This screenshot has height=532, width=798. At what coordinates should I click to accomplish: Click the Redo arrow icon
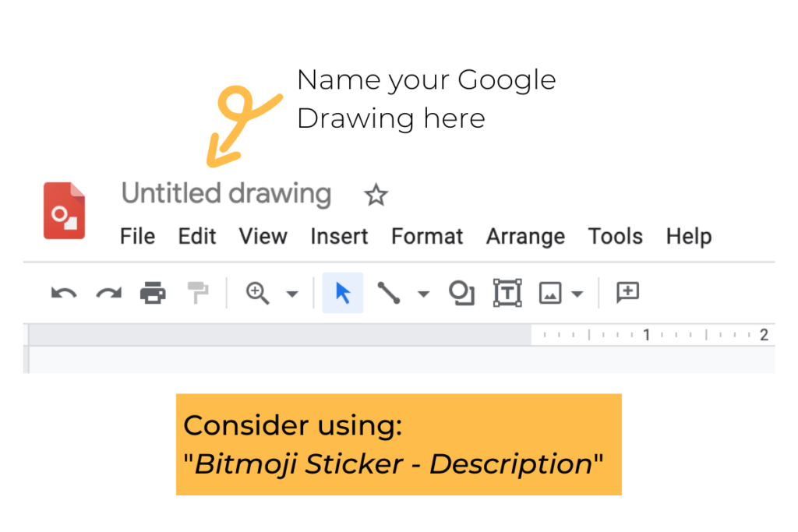108,293
